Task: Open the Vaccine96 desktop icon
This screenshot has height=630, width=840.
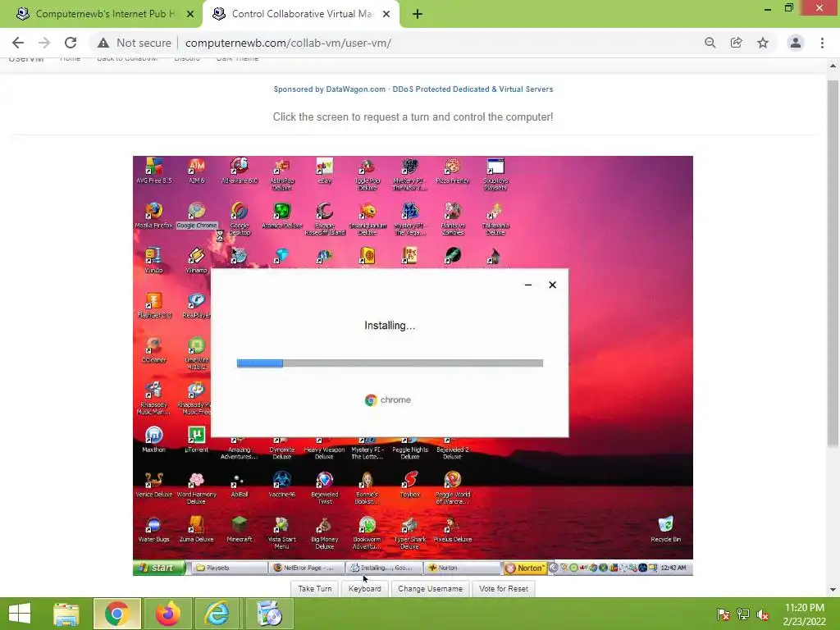Action: [x=282, y=485]
